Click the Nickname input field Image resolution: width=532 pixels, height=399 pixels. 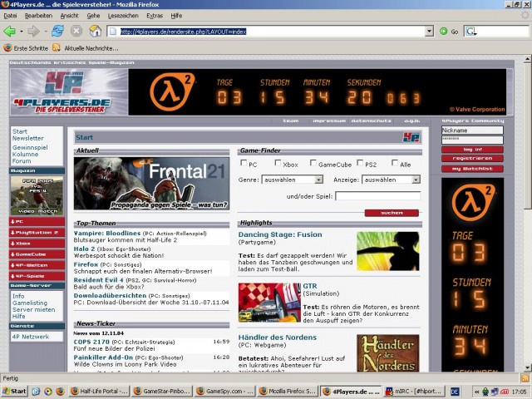coord(472,130)
